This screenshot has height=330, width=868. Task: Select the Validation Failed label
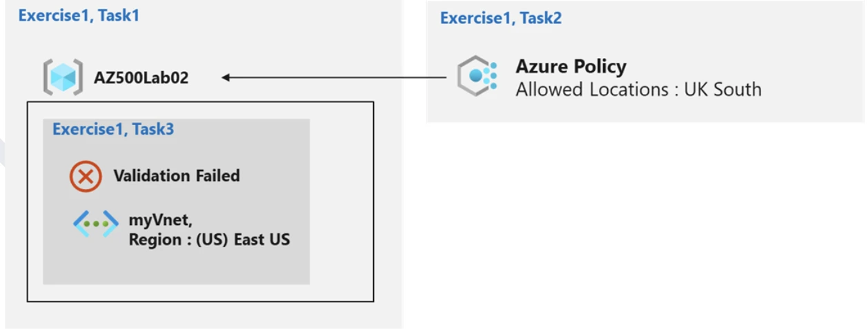click(177, 176)
